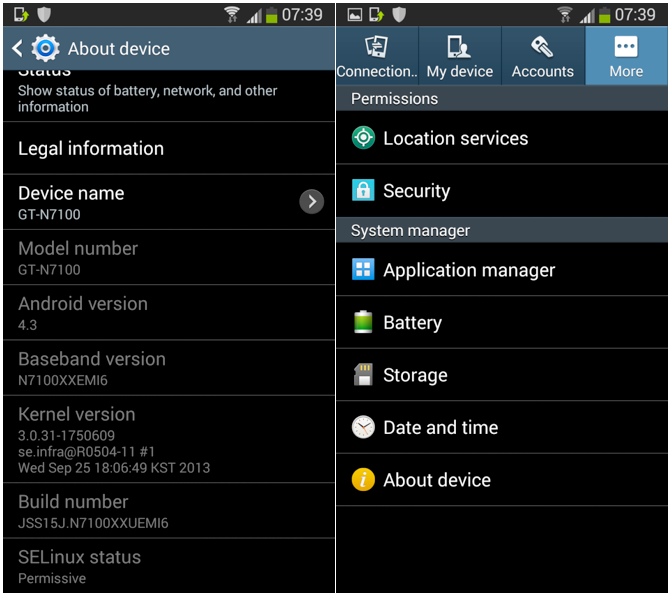
Task: Tap the settings gear icon in header
Action: [x=46, y=48]
